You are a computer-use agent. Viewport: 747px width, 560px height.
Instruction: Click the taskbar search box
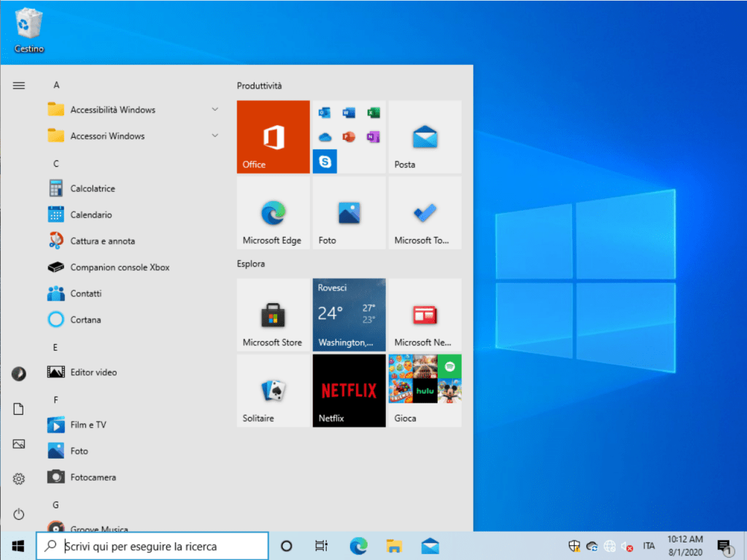point(152,545)
